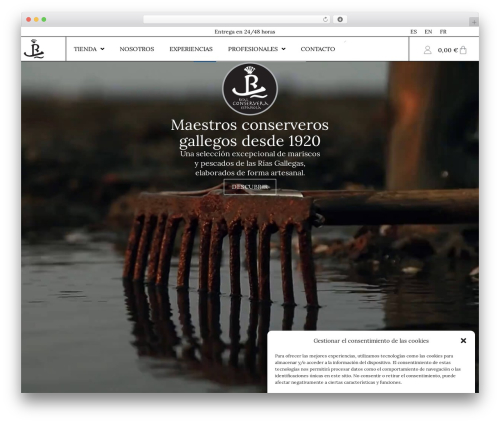Click the site logo in the header
This screenshot has width=500, height=423.
point(34,49)
